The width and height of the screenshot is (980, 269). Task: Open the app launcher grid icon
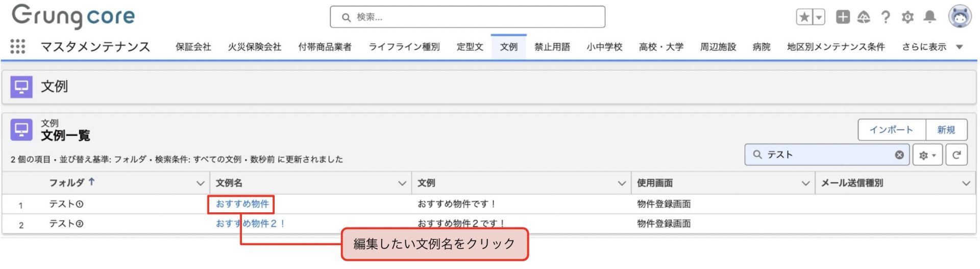18,46
